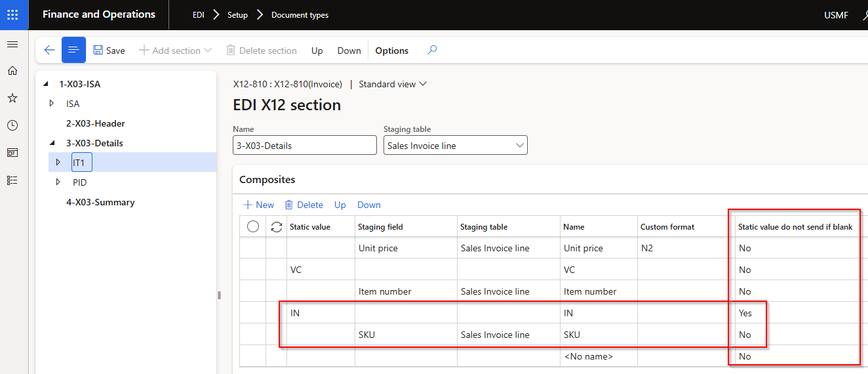Image resolution: width=868 pixels, height=374 pixels.
Task: Open the Staging table dropdown
Action: [520, 146]
